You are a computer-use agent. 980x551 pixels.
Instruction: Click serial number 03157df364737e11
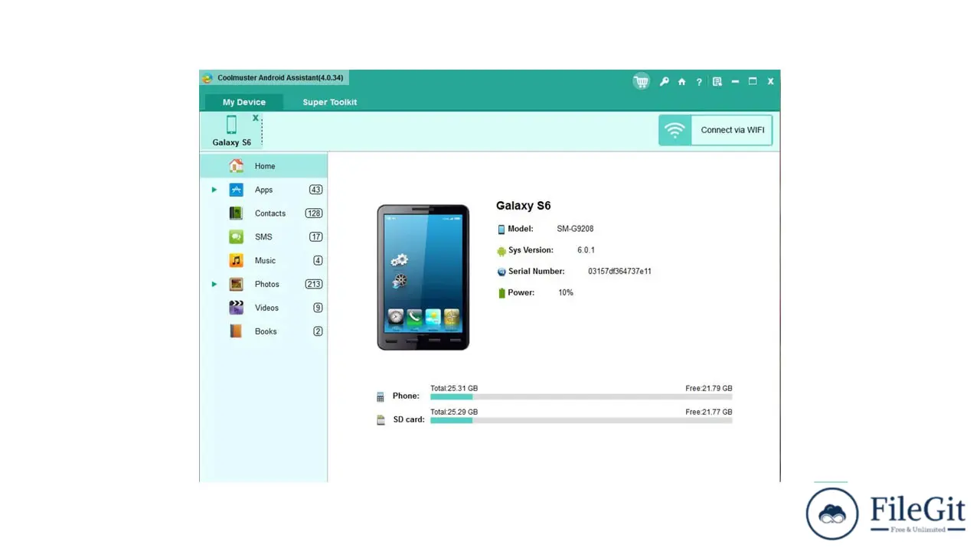click(619, 272)
